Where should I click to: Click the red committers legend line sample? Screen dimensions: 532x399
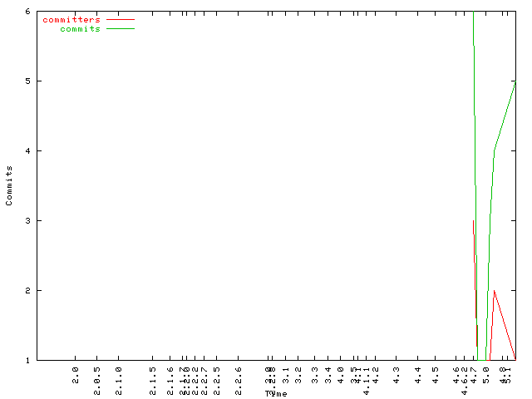[x=120, y=19]
